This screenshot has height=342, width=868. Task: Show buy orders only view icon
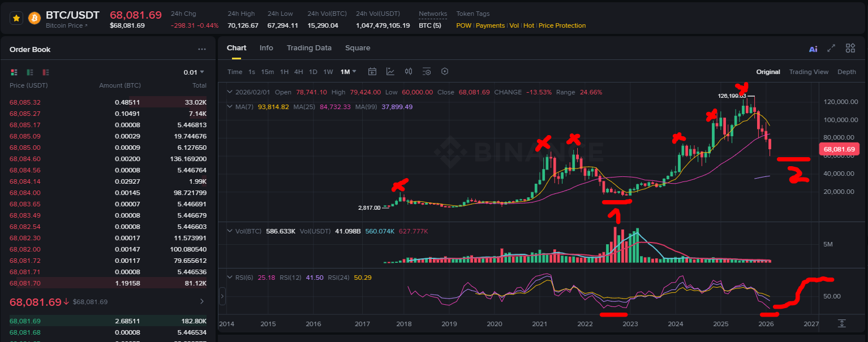tap(30, 72)
